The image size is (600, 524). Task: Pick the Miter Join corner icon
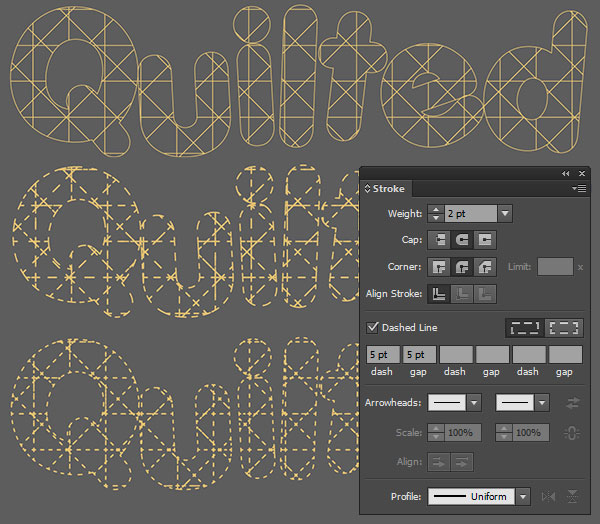pyautogui.click(x=439, y=267)
